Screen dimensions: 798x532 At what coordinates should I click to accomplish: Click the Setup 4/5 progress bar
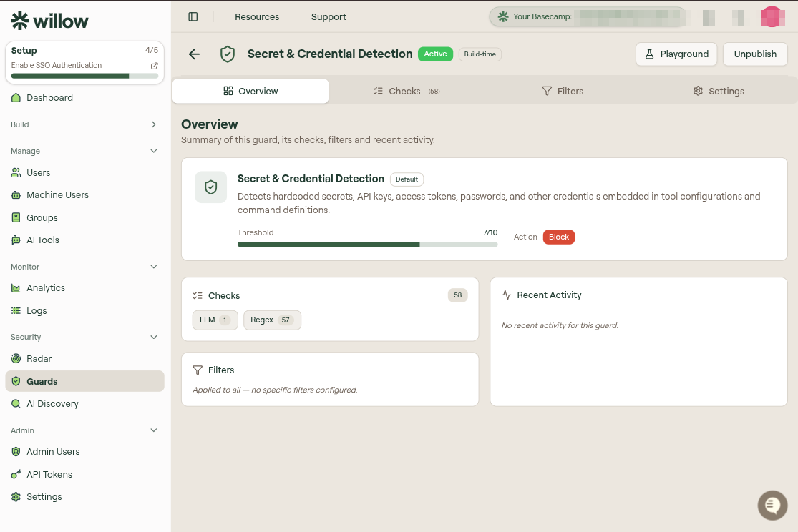coord(84,77)
